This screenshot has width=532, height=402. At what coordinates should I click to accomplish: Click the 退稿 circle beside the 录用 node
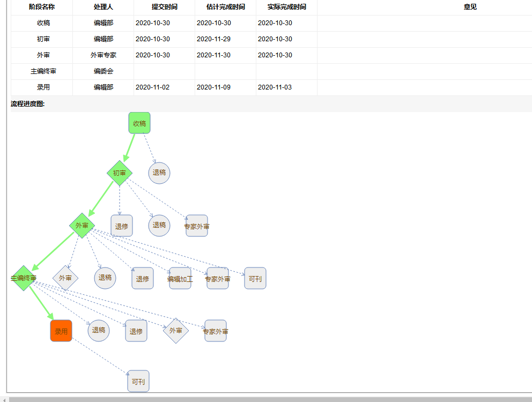(x=99, y=331)
